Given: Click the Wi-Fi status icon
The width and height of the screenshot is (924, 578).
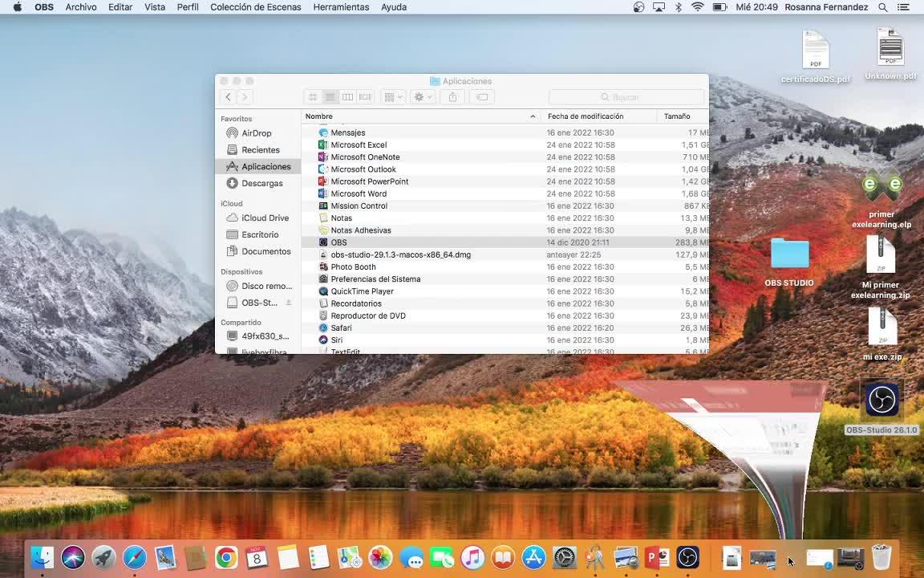Looking at the screenshot, I should point(698,7).
